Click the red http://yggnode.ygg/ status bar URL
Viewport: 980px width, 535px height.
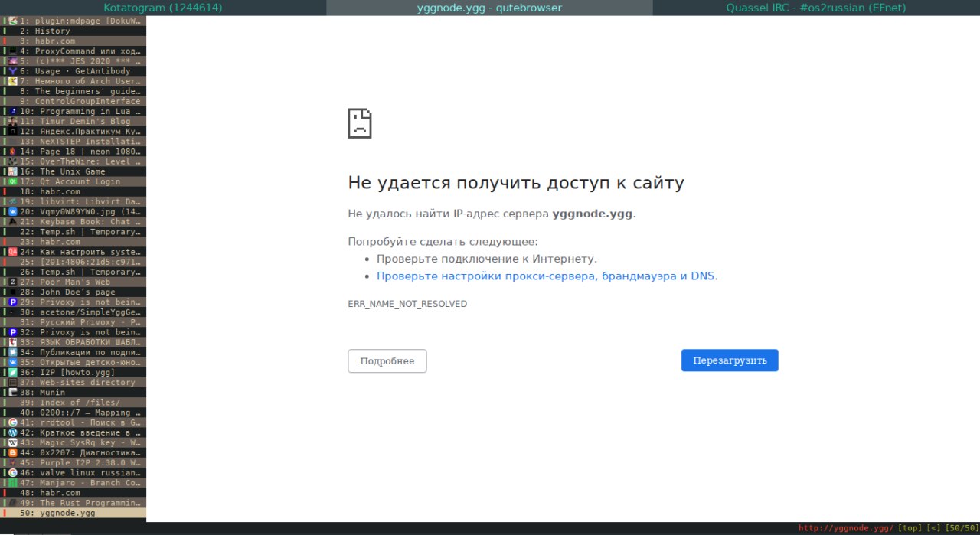click(846, 528)
